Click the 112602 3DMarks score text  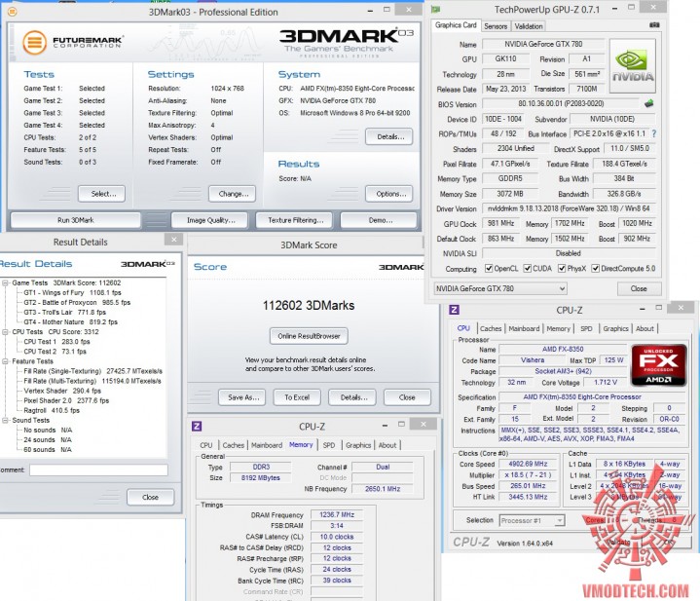[x=309, y=306]
